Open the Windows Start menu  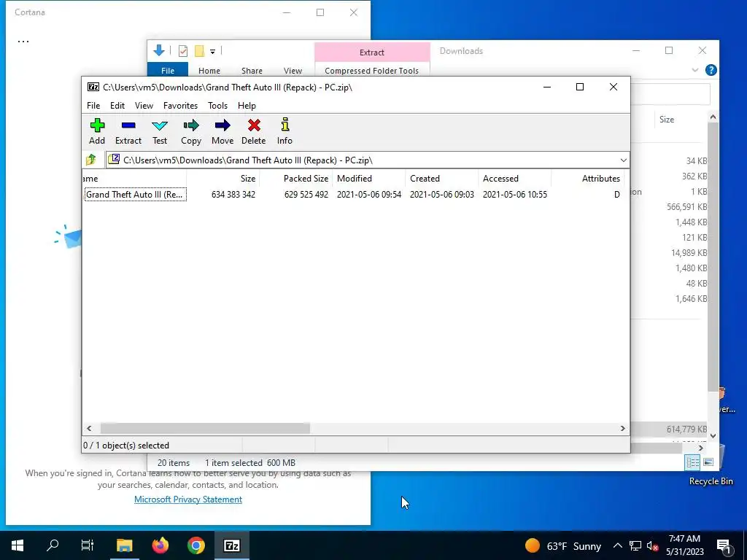(18, 545)
